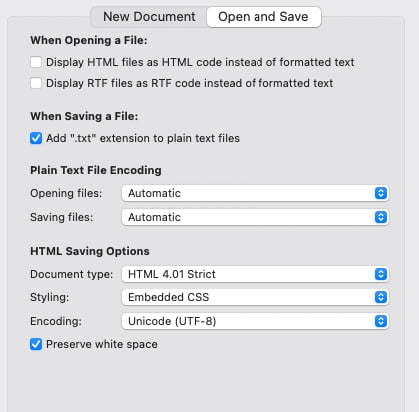
Task: Open the Saving files encoding dropdown
Action: (255, 217)
